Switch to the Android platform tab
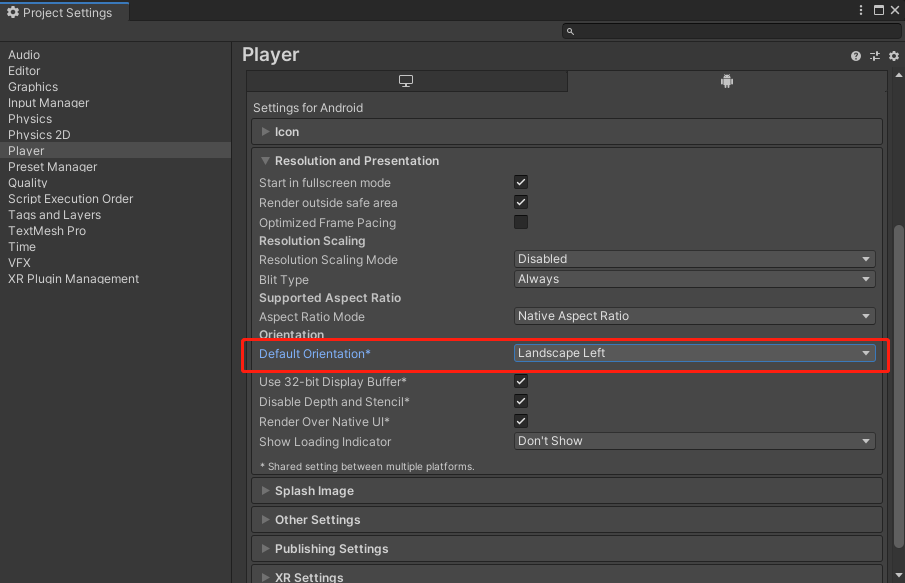Screen dimensions: 905x583 (727, 81)
